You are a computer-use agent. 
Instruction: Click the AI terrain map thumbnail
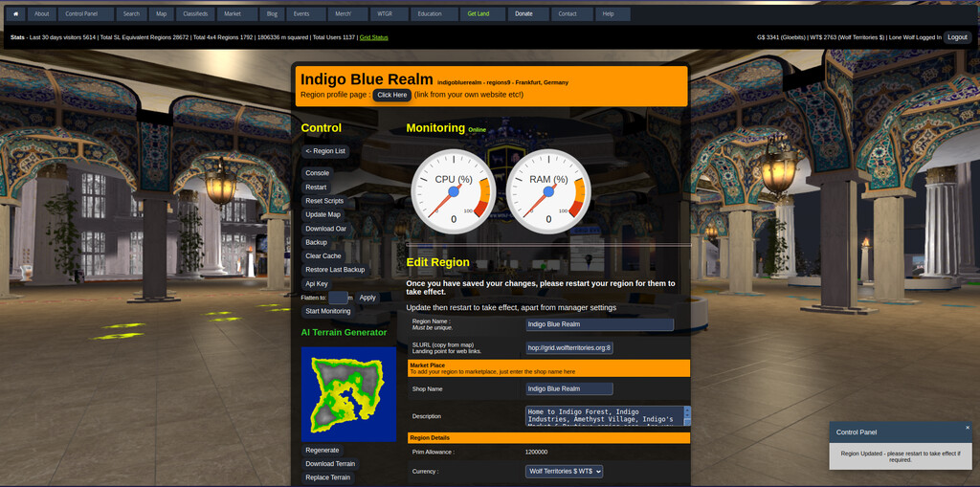348,393
